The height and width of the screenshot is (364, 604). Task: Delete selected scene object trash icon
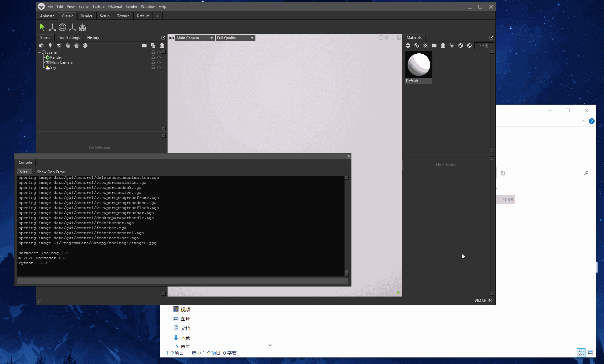click(x=162, y=45)
